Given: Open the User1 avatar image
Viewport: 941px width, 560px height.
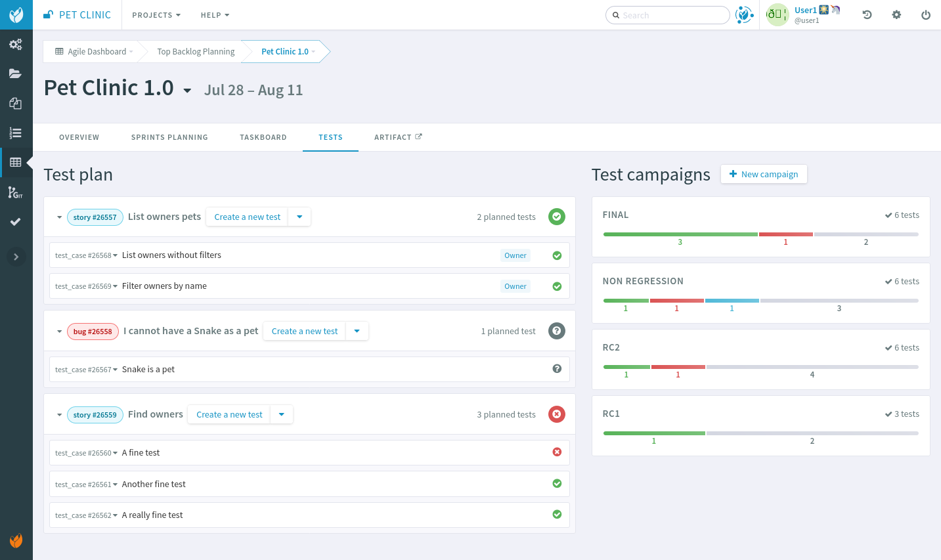Looking at the screenshot, I should coord(777,14).
